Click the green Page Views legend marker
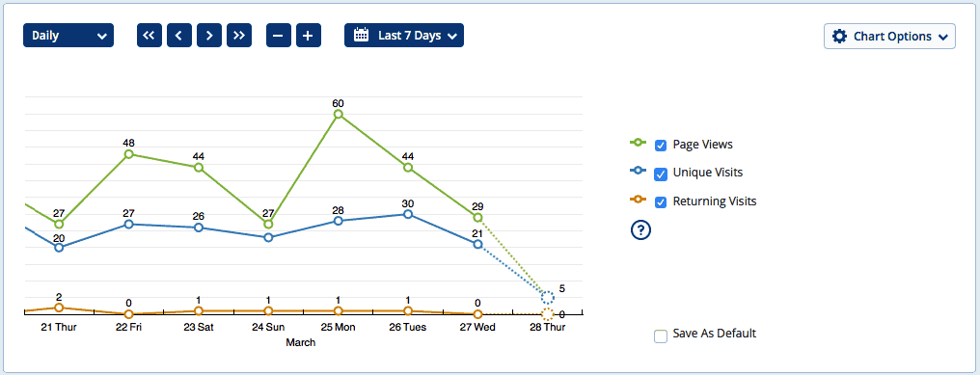980x375 pixels. tap(639, 143)
